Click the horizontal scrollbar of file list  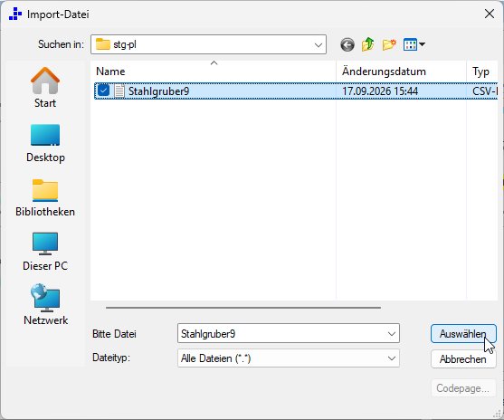tap(243, 308)
